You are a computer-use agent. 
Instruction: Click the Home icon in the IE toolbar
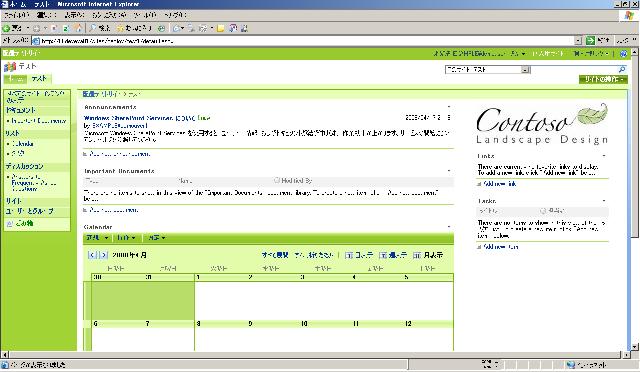tap(78, 28)
